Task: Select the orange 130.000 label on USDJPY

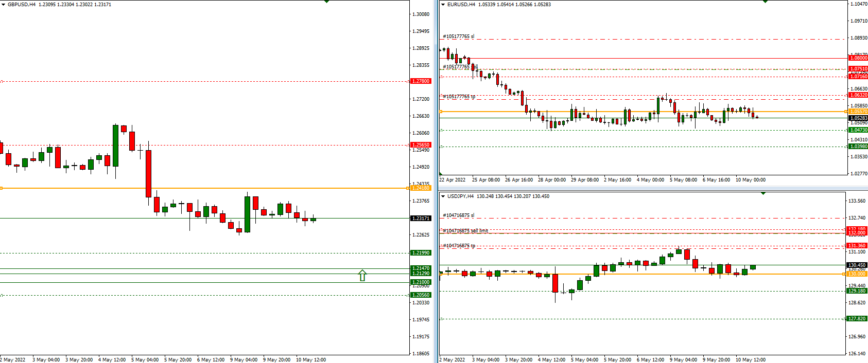Action: click(857, 274)
